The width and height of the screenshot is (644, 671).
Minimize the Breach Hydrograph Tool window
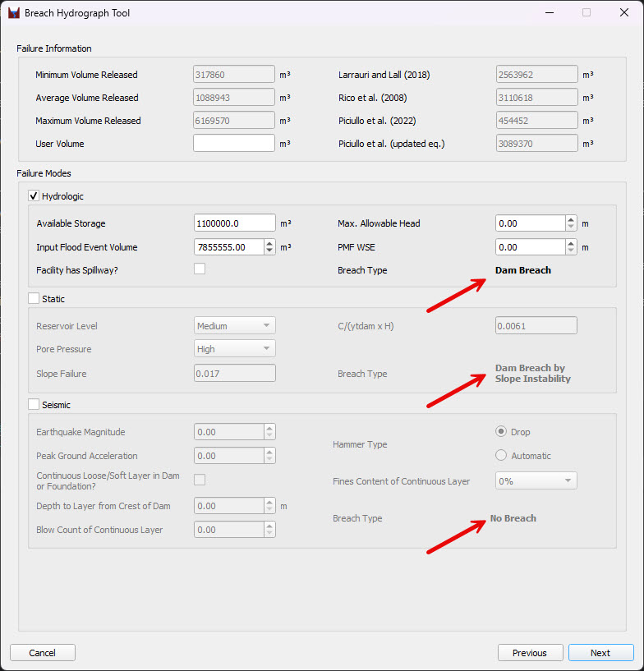coord(548,13)
